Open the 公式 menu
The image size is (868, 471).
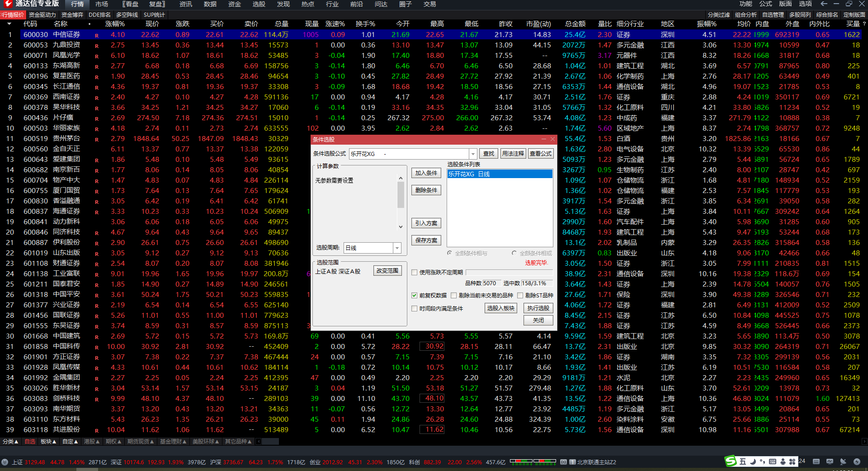(x=765, y=4)
